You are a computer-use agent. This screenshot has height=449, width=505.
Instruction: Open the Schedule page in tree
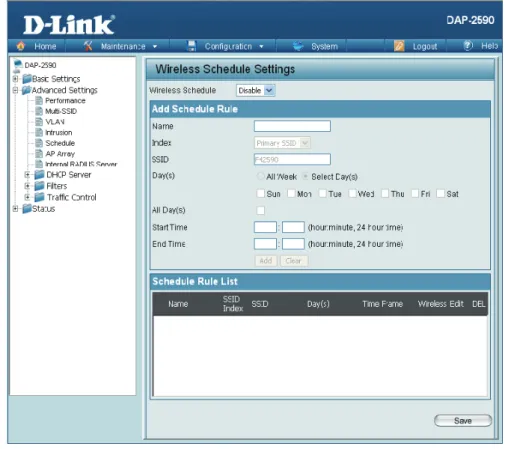click(x=60, y=143)
